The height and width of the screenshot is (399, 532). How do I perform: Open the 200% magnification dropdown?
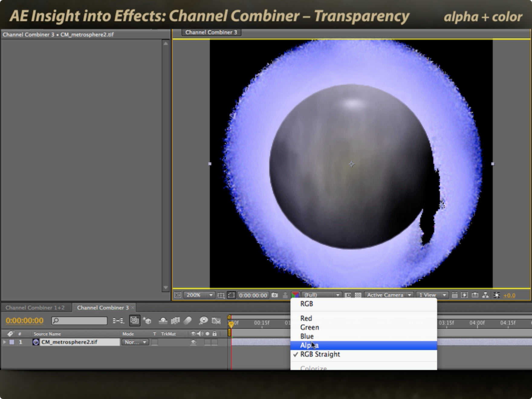pos(199,295)
